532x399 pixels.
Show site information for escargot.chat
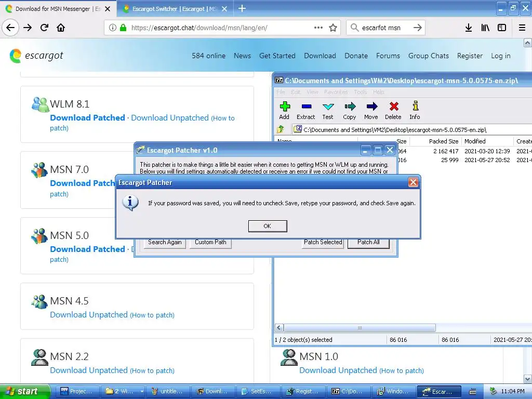click(113, 28)
